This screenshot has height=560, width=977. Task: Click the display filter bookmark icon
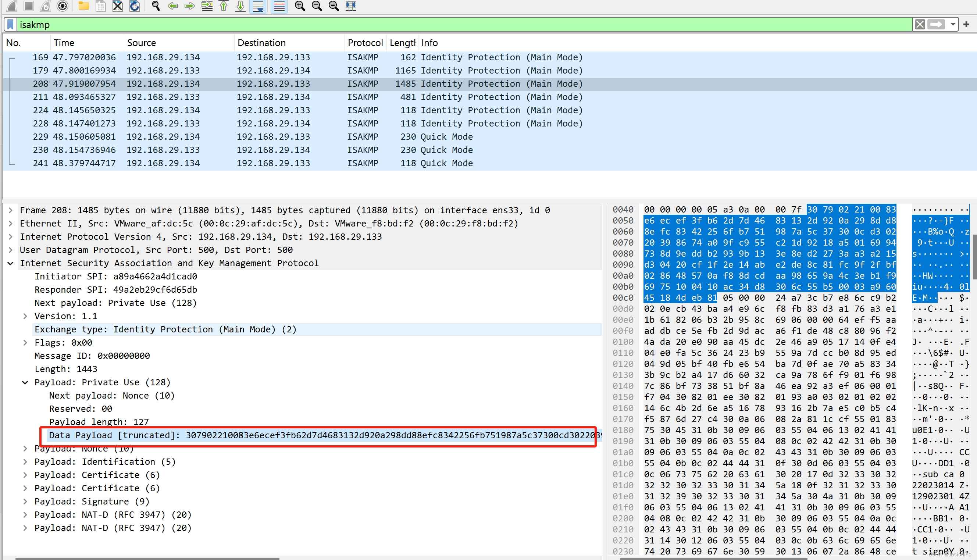(11, 25)
